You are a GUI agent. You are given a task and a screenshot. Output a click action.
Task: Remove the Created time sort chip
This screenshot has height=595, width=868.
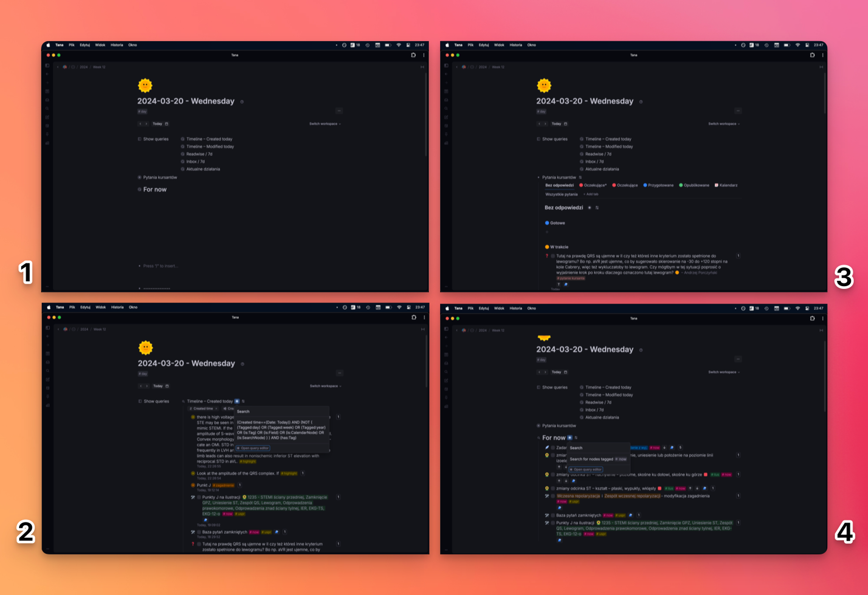(x=216, y=409)
